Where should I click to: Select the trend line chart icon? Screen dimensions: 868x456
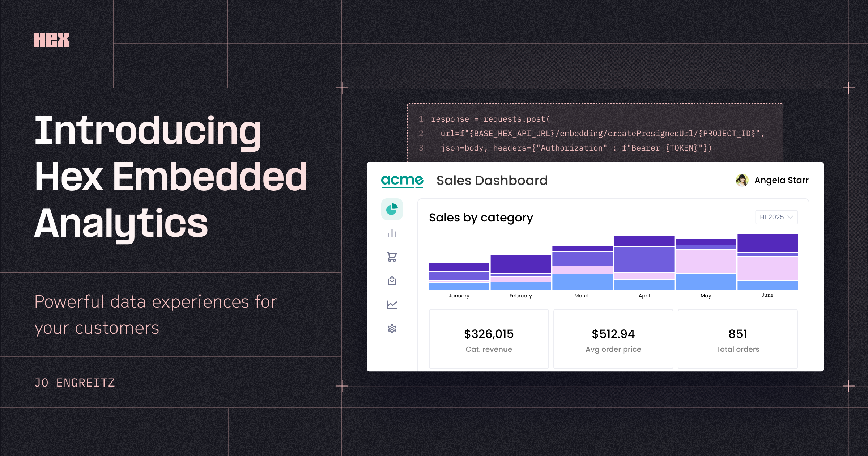[392, 305]
